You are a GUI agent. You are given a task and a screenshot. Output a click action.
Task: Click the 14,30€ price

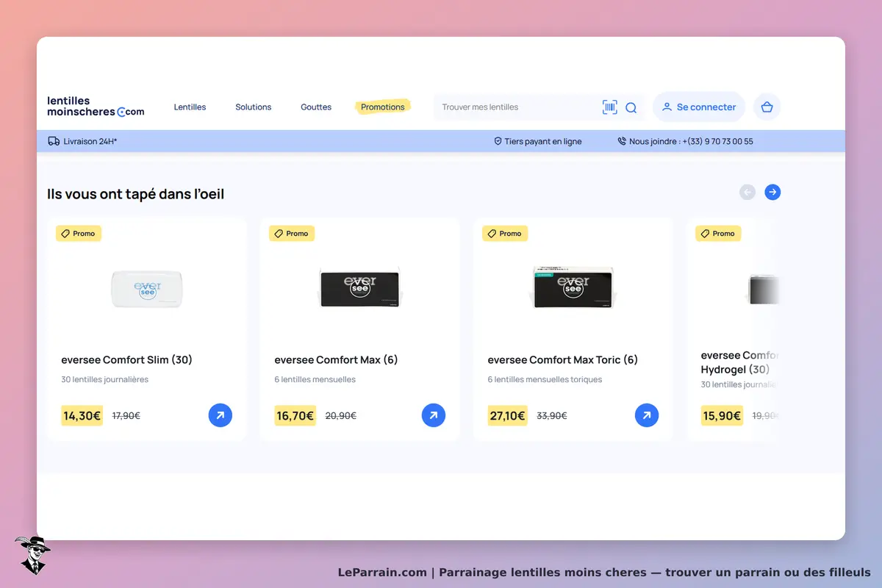82,416
